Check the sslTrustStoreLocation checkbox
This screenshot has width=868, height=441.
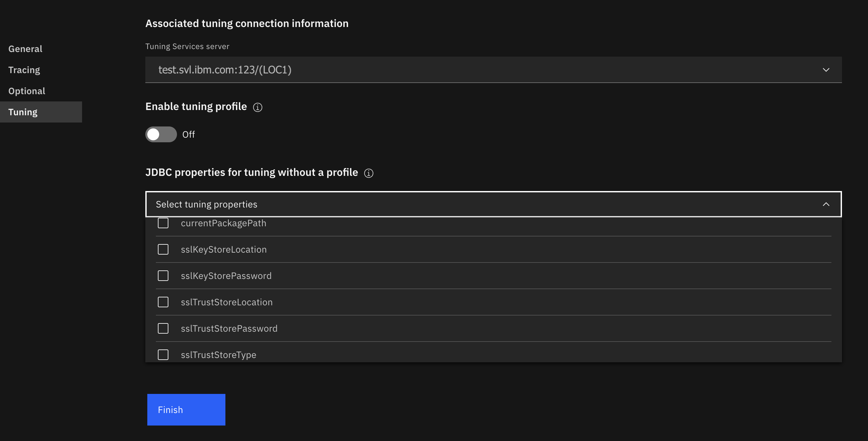pyautogui.click(x=163, y=302)
